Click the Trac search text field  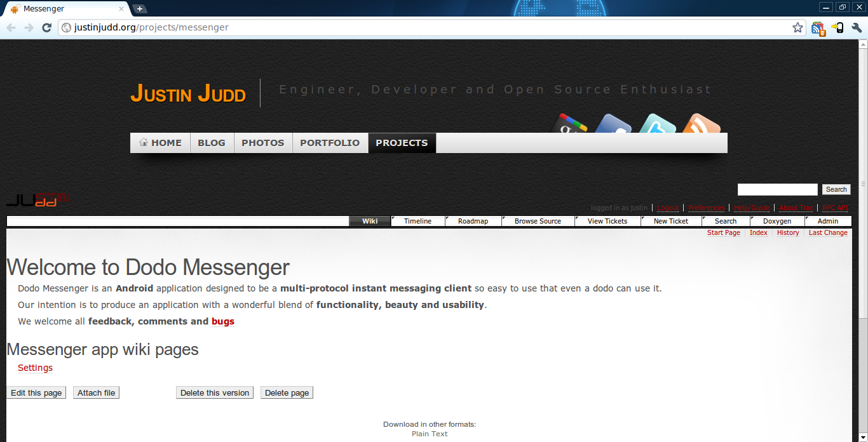[x=777, y=189]
